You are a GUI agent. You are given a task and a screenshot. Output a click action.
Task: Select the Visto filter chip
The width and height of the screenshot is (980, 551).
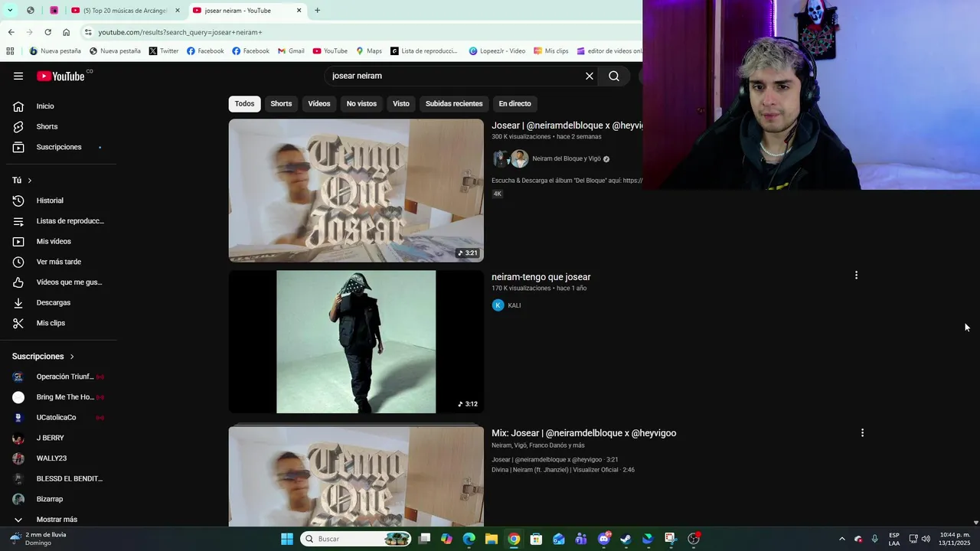tap(401, 104)
